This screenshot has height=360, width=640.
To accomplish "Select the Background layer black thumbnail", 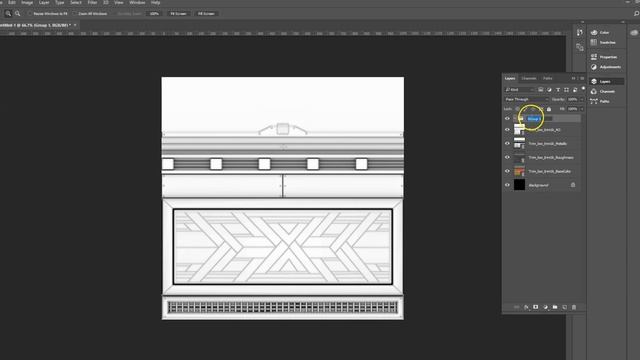I will pos(519,185).
